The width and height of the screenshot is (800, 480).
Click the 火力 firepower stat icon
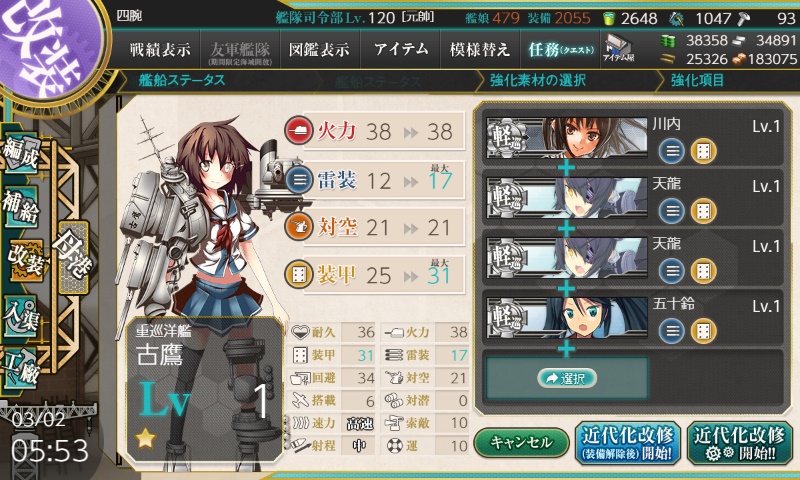tap(299, 131)
